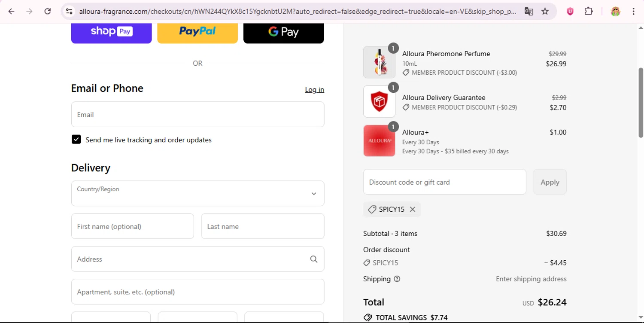Click the address search magnifier icon

314,259
